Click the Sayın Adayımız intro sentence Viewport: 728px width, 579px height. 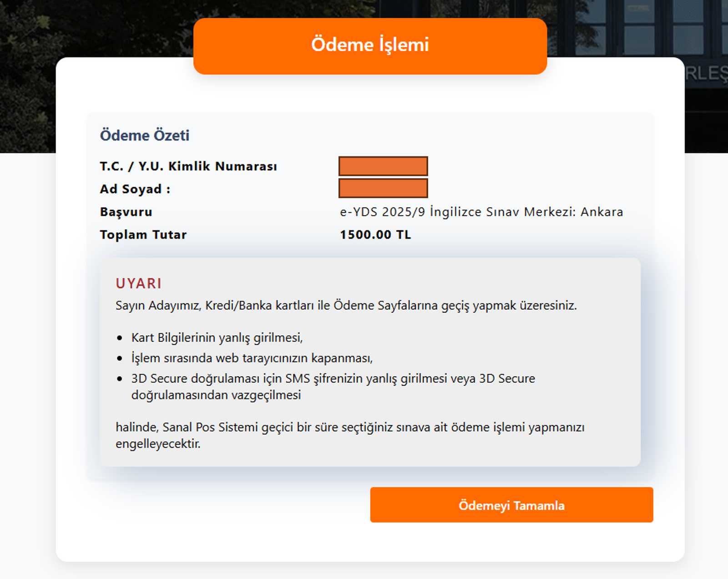[346, 305]
